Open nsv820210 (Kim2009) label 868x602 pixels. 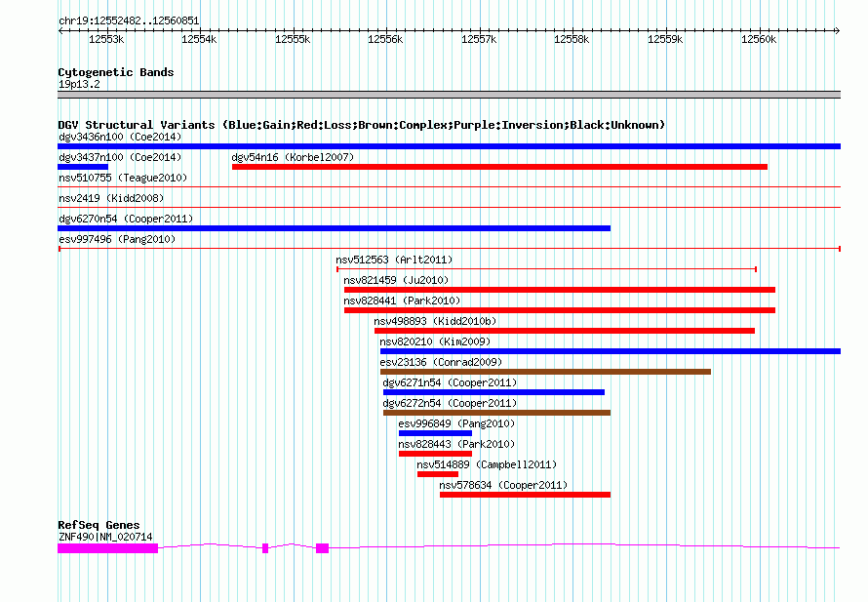click(x=435, y=341)
